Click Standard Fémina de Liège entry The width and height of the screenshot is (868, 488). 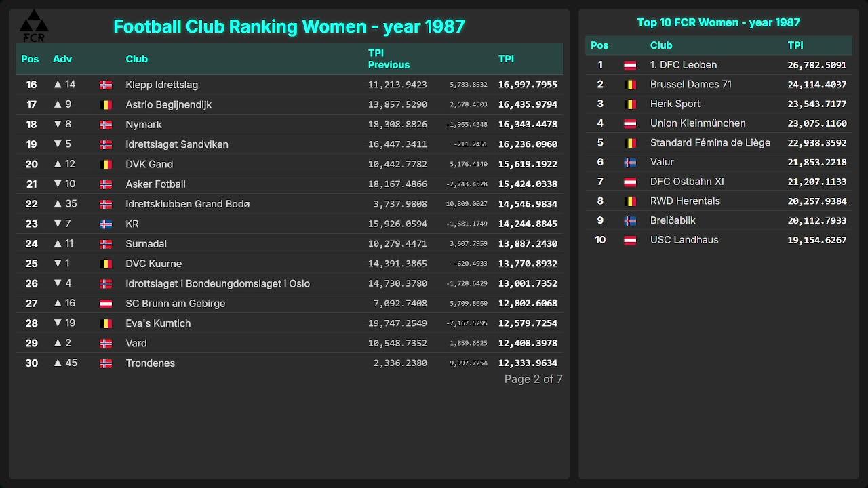point(710,142)
